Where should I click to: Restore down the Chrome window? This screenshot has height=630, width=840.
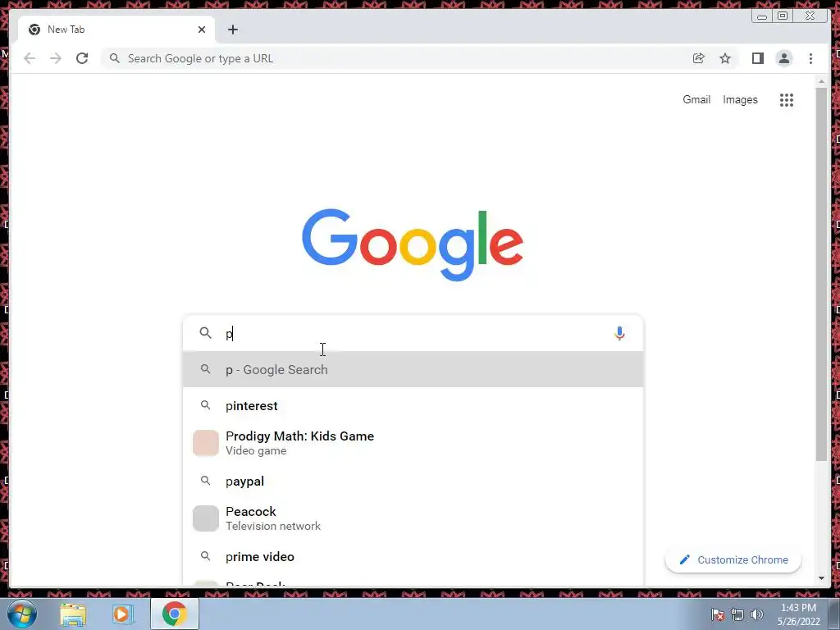point(783,16)
